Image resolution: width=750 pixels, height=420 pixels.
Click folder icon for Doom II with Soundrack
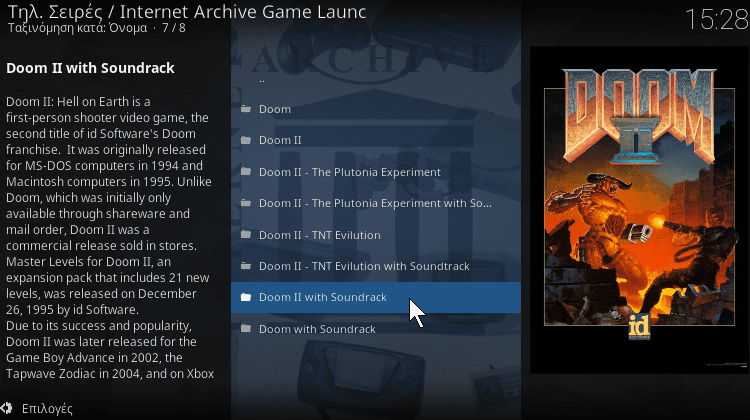click(246, 297)
